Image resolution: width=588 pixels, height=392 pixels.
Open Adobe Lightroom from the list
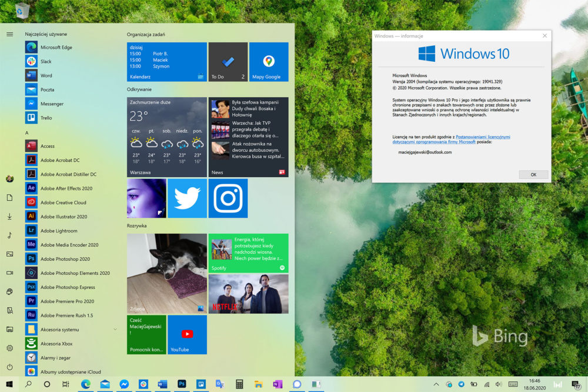71,231
